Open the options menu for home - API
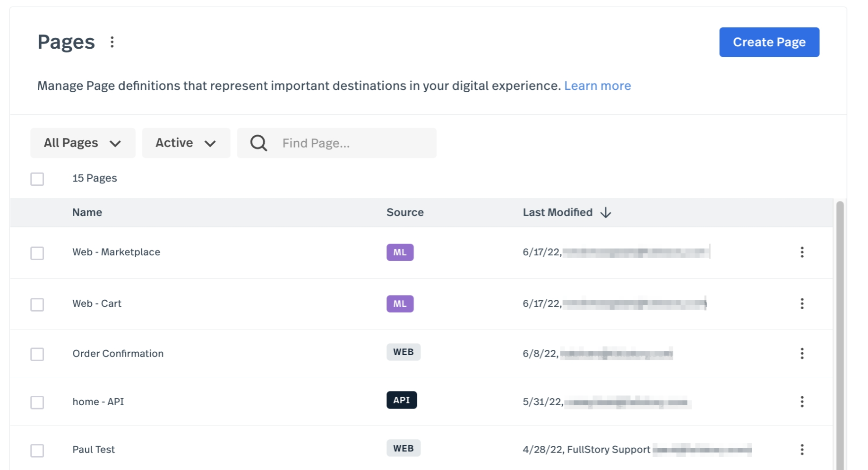The height and width of the screenshot is (470, 868). [802, 402]
